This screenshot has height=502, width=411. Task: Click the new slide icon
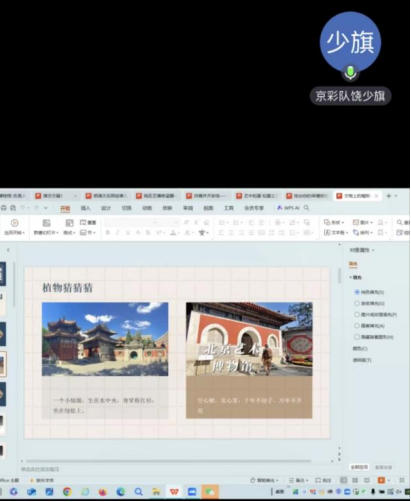(x=46, y=223)
